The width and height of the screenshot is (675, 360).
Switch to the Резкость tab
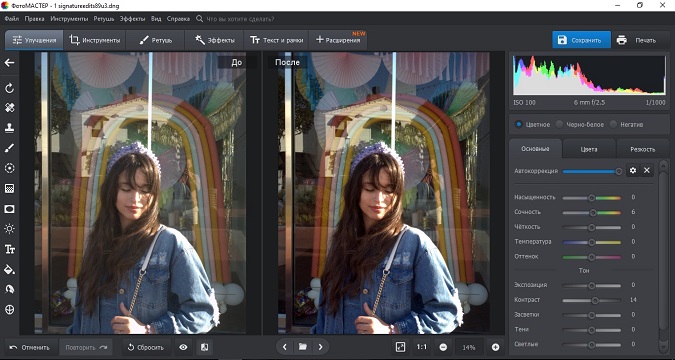[643, 149]
